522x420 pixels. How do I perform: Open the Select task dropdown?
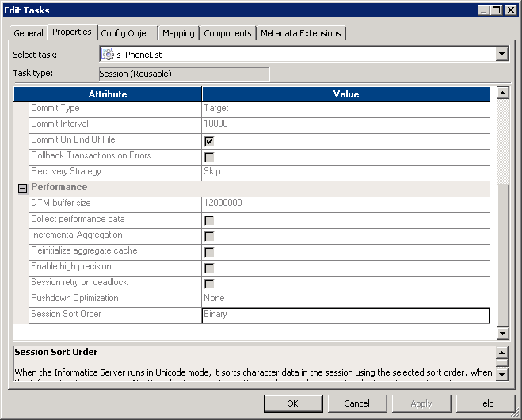pos(501,54)
